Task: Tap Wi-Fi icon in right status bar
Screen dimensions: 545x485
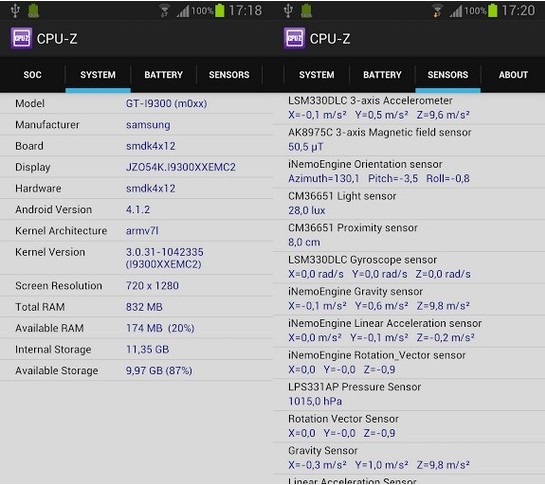Action: pyautogui.click(x=437, y=11)
